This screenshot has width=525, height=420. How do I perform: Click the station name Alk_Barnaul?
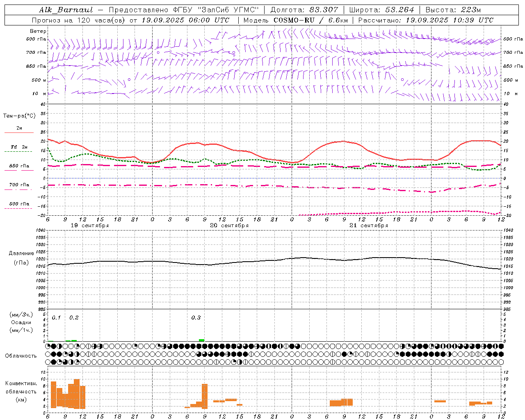point(66,10)
